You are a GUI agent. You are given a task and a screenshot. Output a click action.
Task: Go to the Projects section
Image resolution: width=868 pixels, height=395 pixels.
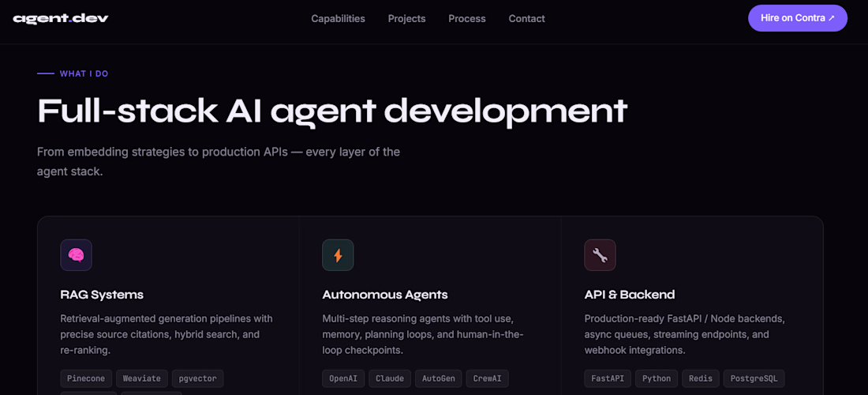407,19
